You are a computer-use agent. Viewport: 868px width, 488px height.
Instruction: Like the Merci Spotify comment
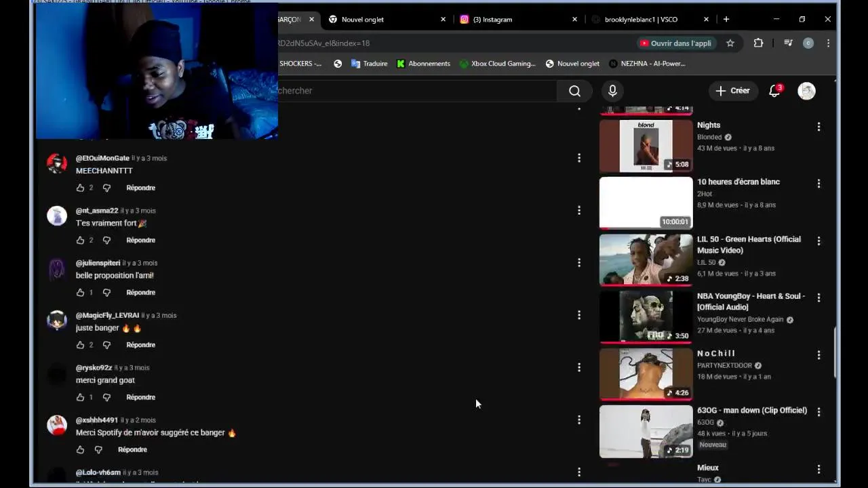point(80,449)
